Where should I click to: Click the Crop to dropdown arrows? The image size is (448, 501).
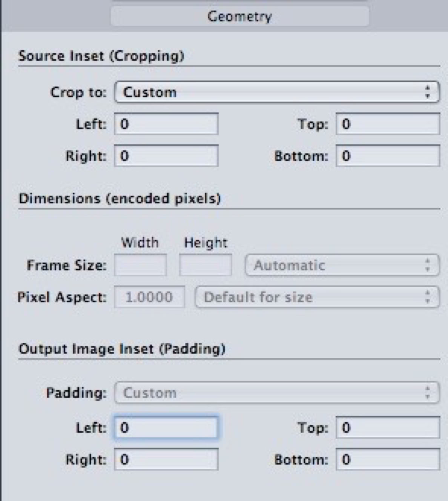[427, 92]
